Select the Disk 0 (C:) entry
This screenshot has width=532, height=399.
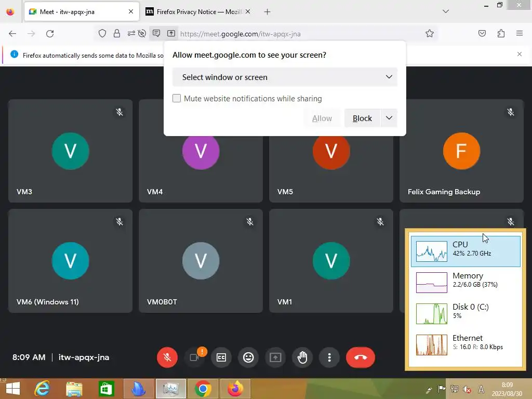[x=465, y=313]
